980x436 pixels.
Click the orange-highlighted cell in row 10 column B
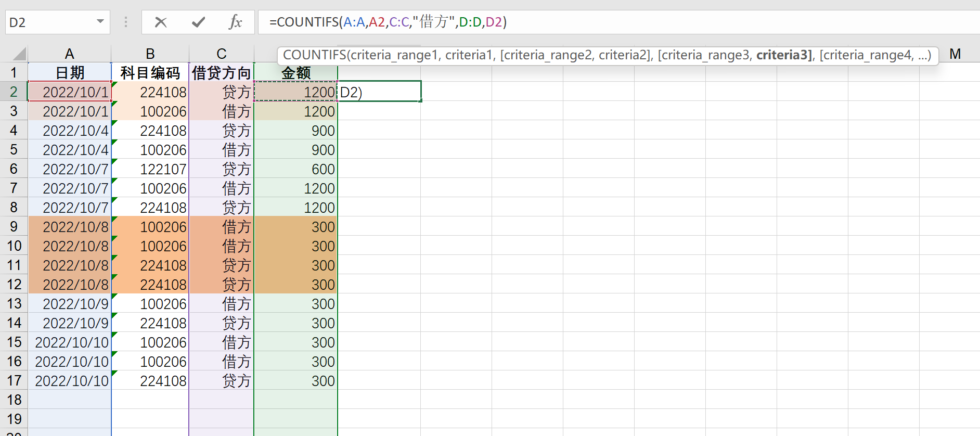click(150, 246)
